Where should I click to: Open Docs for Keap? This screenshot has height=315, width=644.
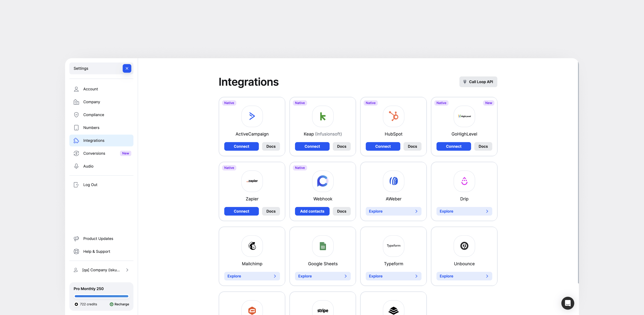coord(342,146)
